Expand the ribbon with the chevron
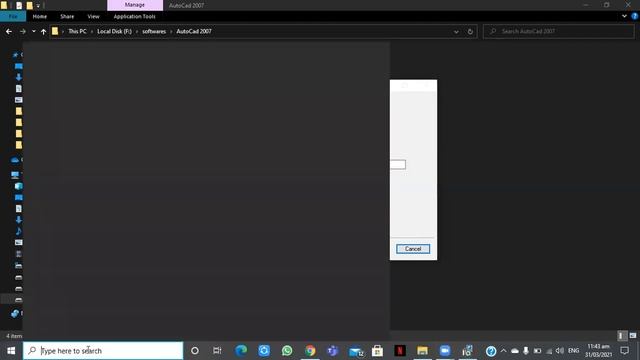This screenshot has width=640, height=360. [x=624, y=16]
